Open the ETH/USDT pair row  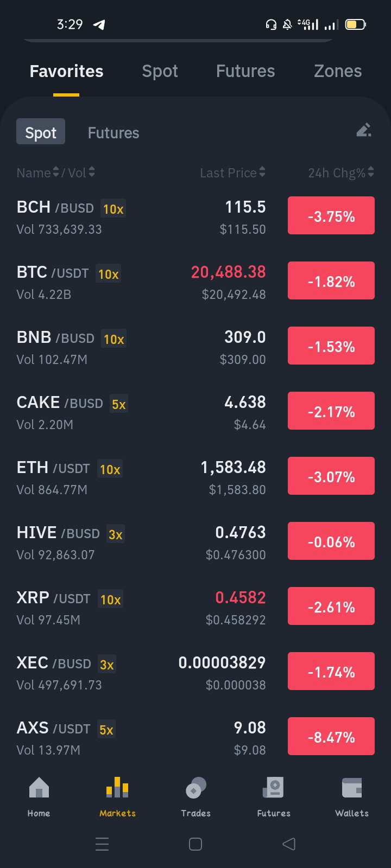(195, 477)
